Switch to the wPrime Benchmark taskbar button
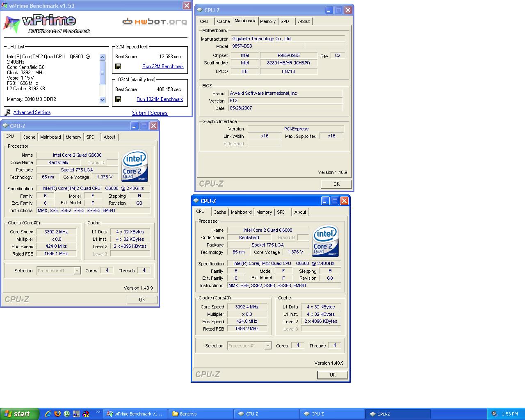The height and width of the screenshot is (420, 525). (135, 414)
